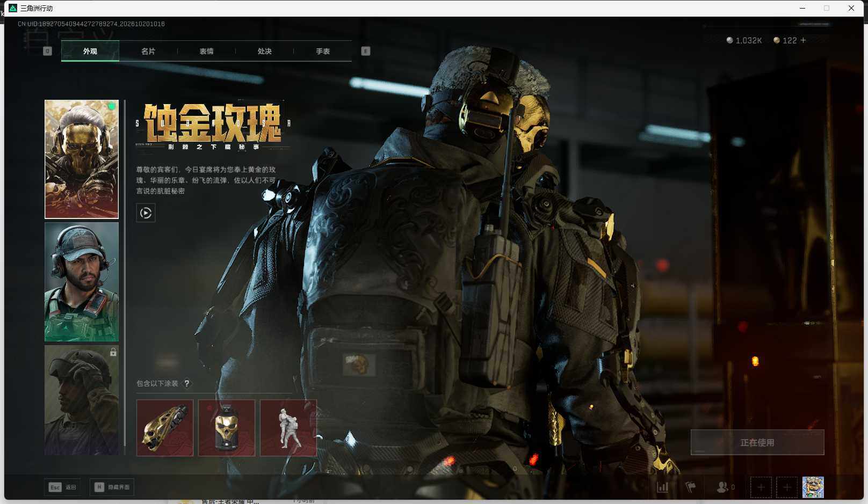Open the 手表 tab
This screenshot has width=868, height=504.
(x=323, y=51)
